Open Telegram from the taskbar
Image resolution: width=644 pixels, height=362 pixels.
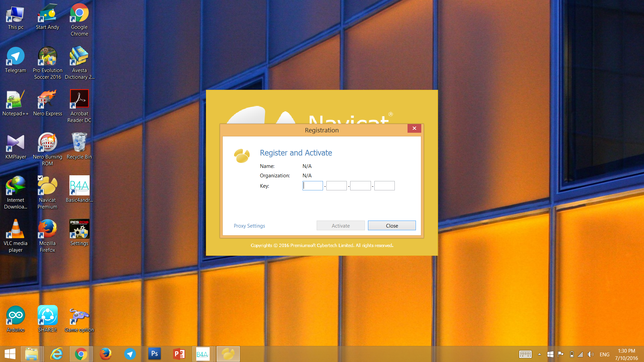tap(130, 354)
